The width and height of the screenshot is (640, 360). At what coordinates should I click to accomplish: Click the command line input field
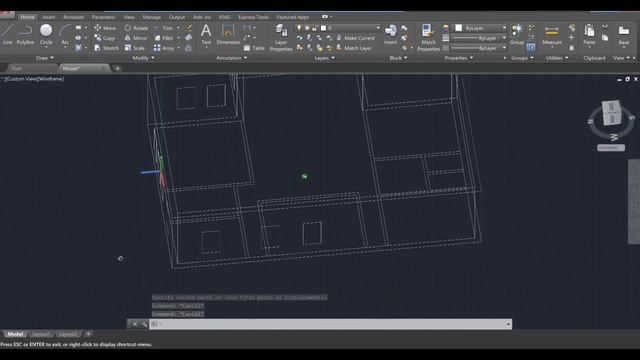[331, 324]
